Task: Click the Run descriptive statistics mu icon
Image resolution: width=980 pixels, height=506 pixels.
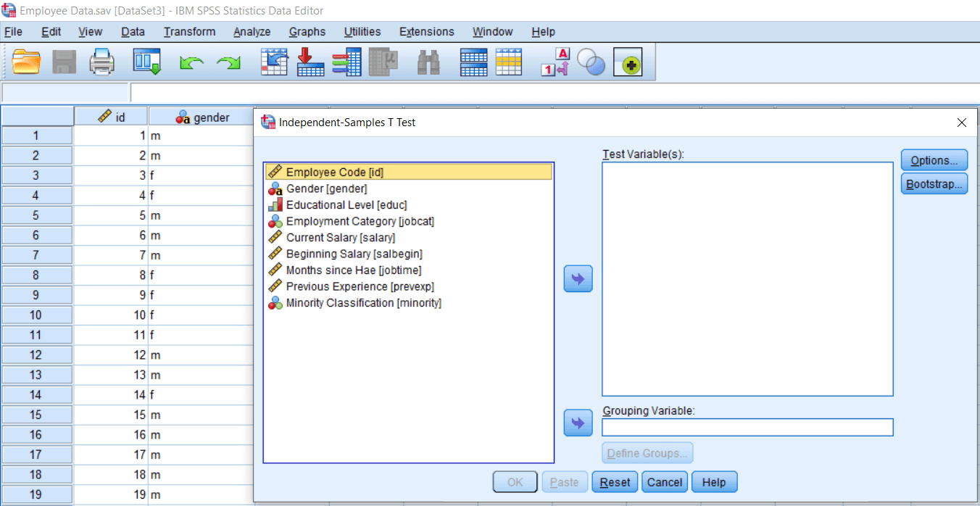Action: coord(383,62)
